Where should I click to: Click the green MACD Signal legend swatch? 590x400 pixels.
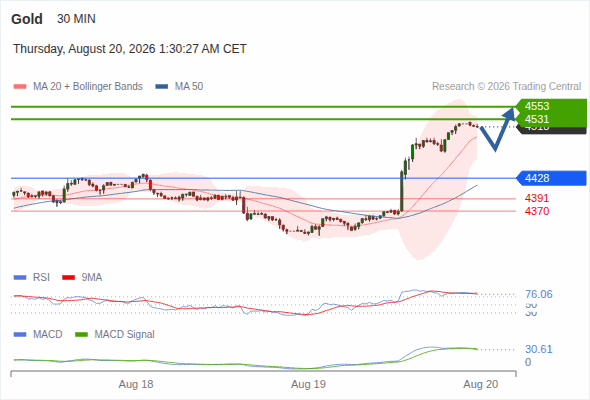[x=82, y=335]
